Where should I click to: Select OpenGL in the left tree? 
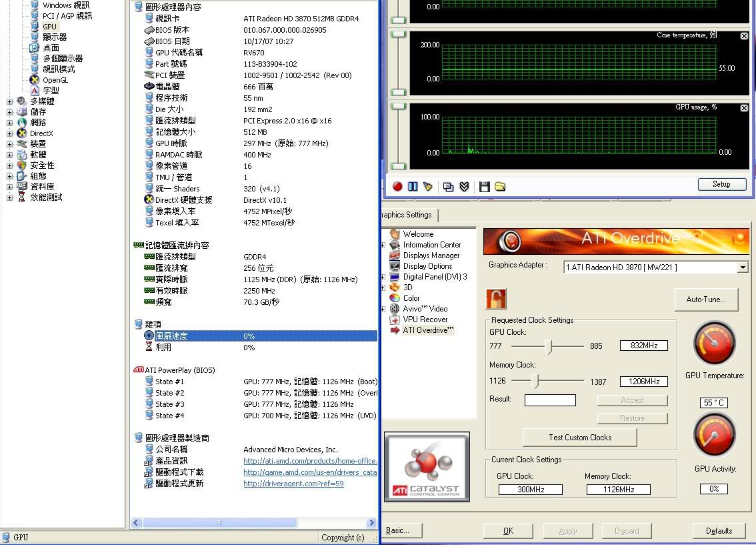pos(55,80)
